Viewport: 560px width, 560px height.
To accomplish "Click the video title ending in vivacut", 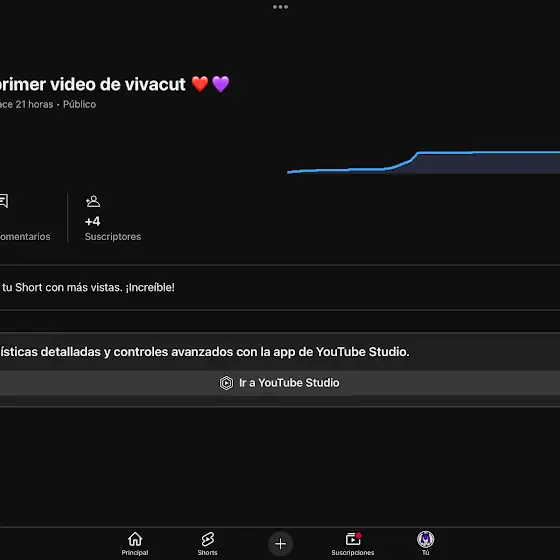I will click(x=114, y=85).
